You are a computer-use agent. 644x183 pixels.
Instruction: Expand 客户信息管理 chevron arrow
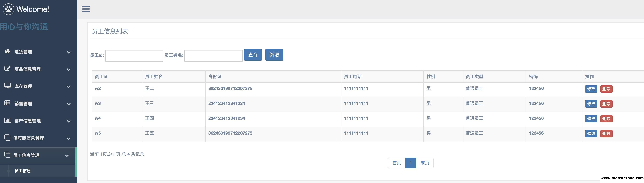(68, 121)
